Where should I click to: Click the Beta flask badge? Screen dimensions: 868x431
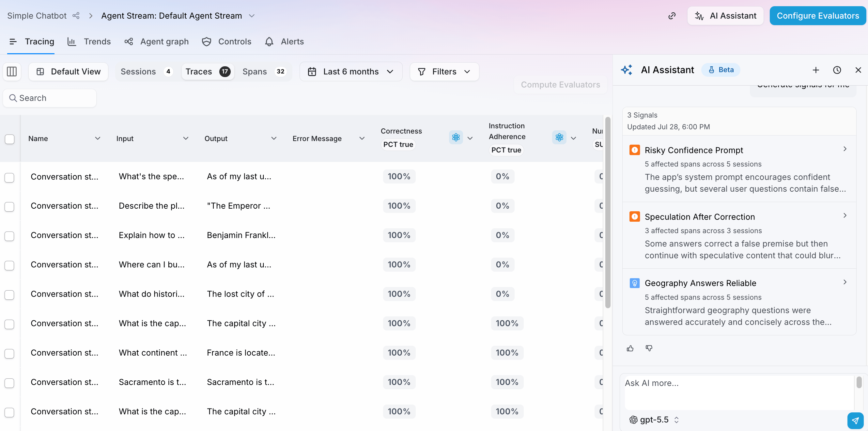tap(721, 70)
